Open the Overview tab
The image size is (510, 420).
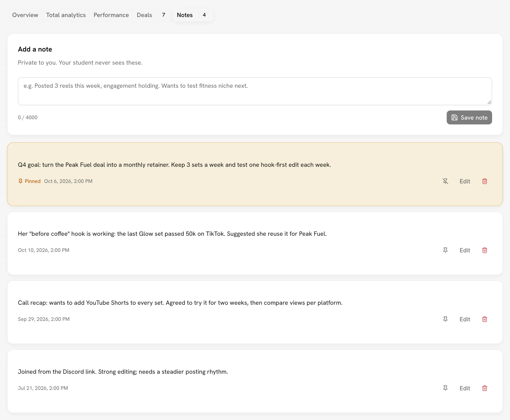(x=25, y=15)
